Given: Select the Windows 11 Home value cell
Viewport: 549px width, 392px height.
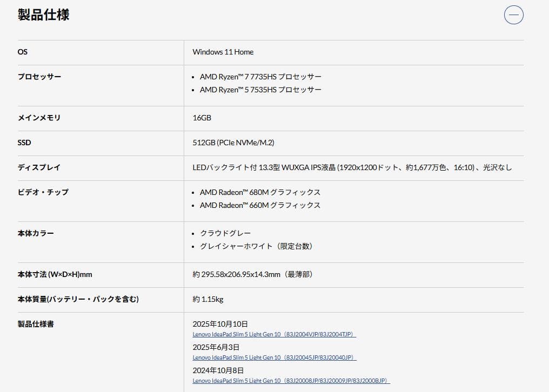Looking at the screenshot, I should pos(223,52).
